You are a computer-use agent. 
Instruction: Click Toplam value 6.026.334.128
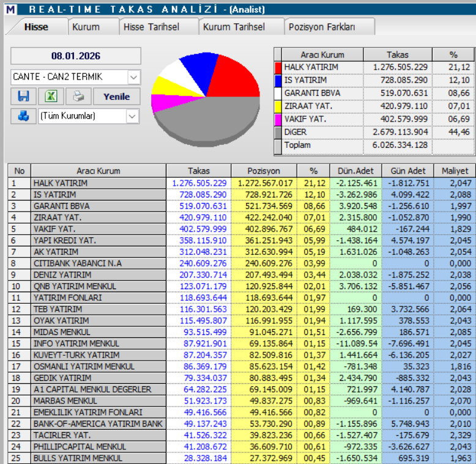[400, 145]
